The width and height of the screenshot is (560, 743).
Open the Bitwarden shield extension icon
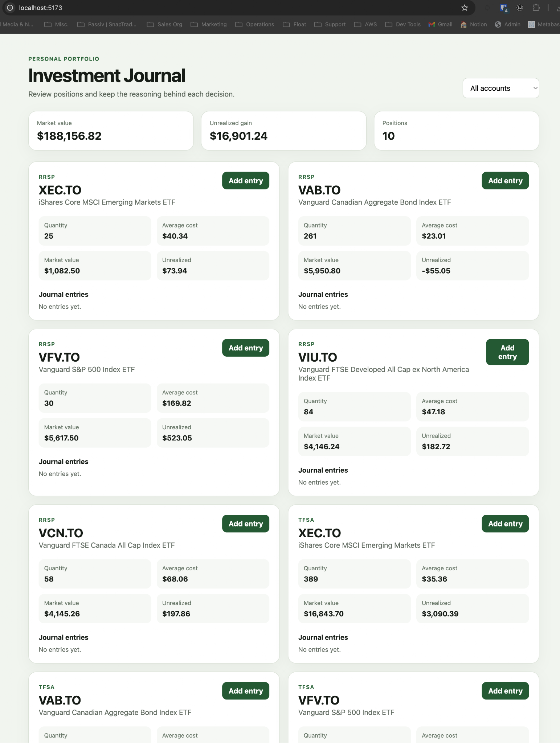(x=503, y=8)
